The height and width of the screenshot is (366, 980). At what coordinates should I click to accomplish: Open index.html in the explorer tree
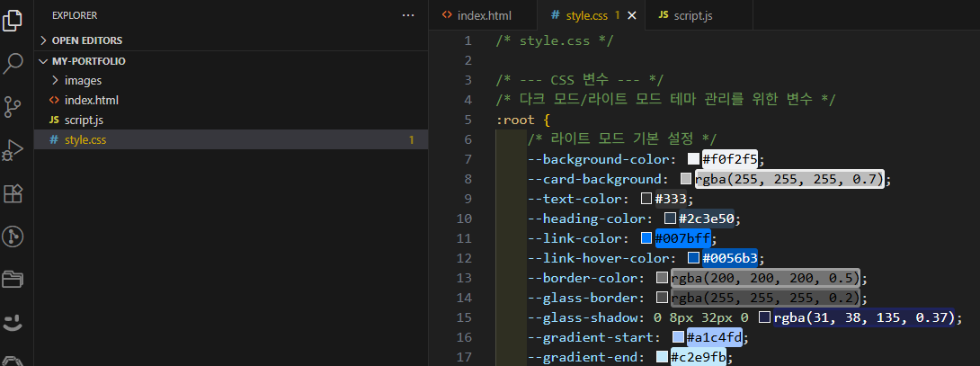231,100
